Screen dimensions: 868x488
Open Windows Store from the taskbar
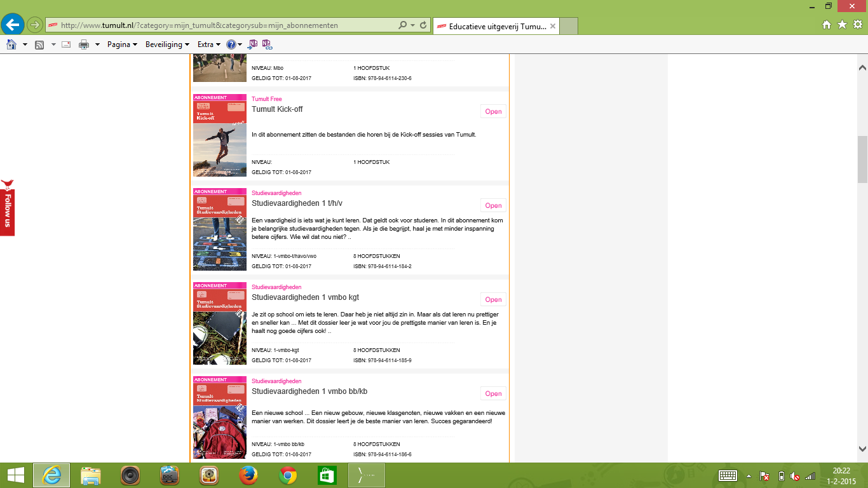click(327, 475)
